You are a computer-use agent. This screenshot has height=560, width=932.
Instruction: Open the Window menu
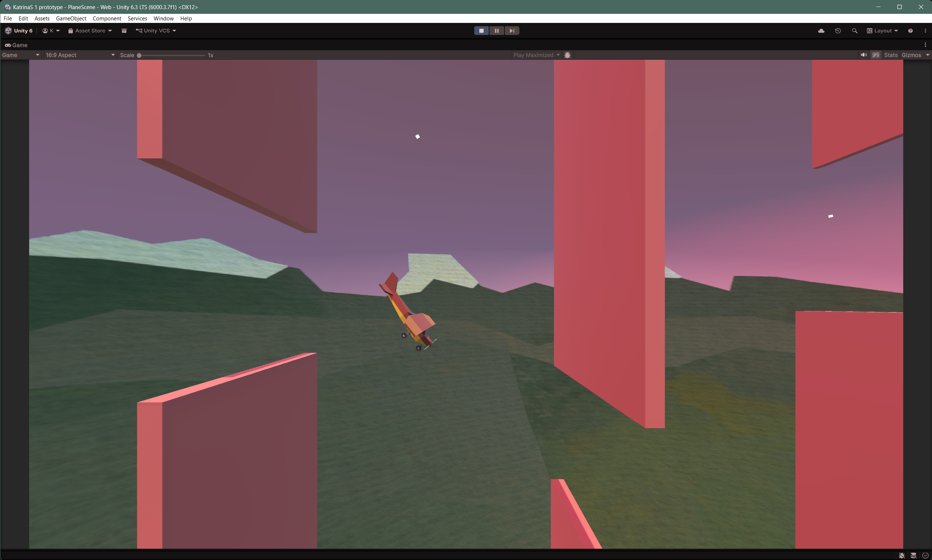(x=164, y=19)
